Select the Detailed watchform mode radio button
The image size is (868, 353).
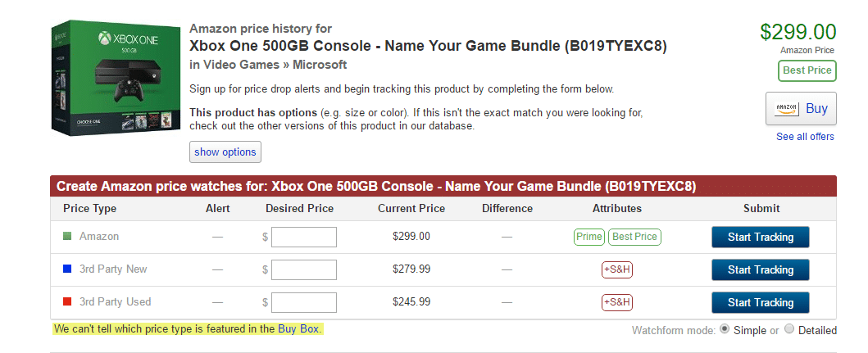[x=789, y=330]
